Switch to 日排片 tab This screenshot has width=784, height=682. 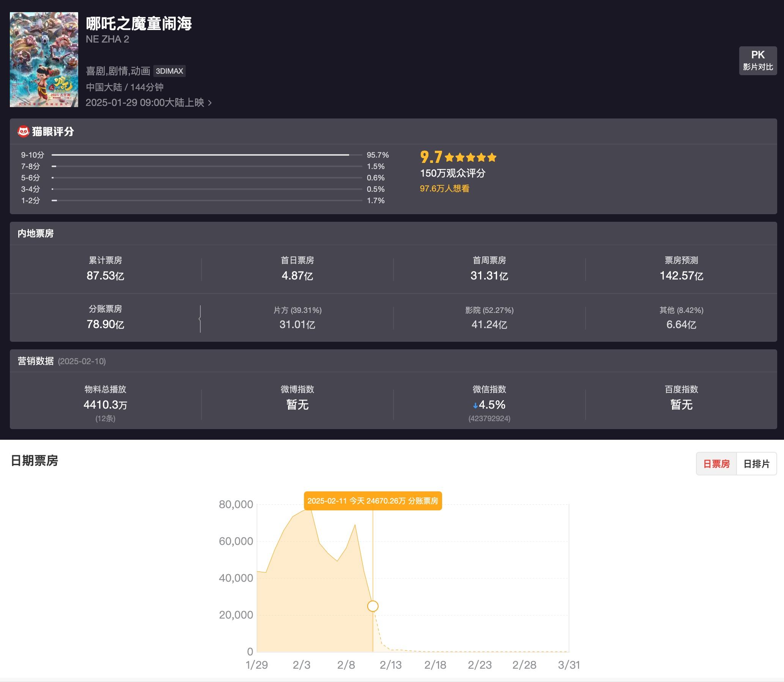click(x=756, y=464)
